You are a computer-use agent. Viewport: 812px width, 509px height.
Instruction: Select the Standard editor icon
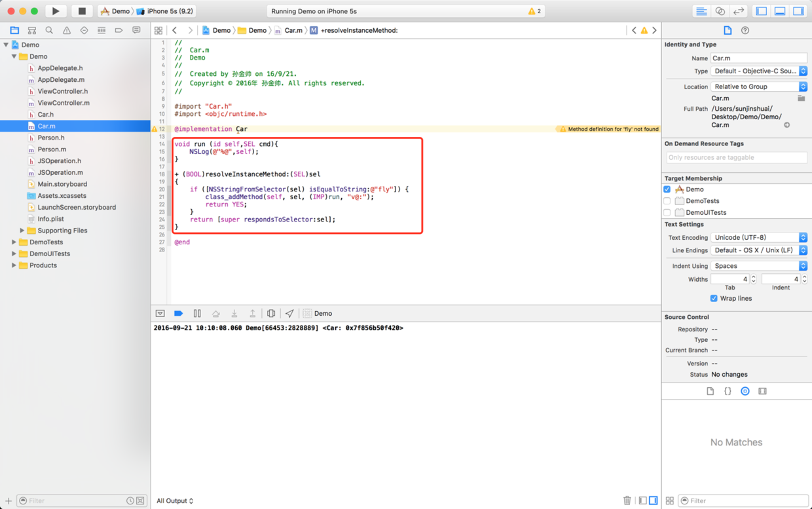coord(701,11)
